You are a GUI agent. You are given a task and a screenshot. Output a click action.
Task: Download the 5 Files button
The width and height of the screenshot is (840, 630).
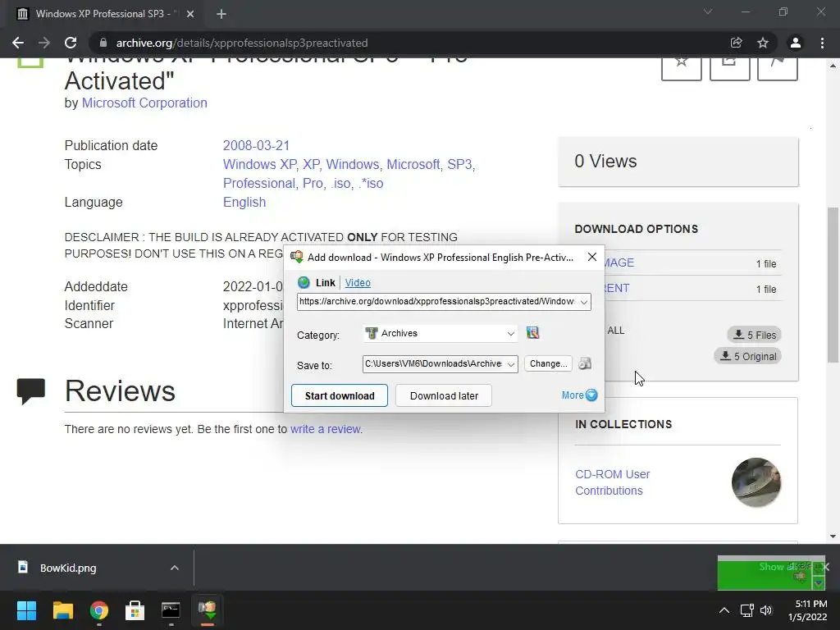pyautogui.click(x=755, y=335)
